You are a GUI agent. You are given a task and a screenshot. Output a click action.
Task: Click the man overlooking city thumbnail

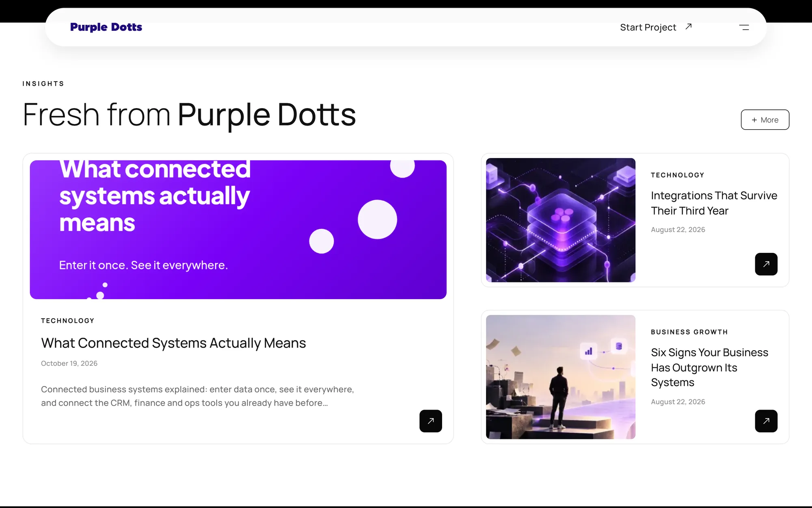click(x=561, y=377)
